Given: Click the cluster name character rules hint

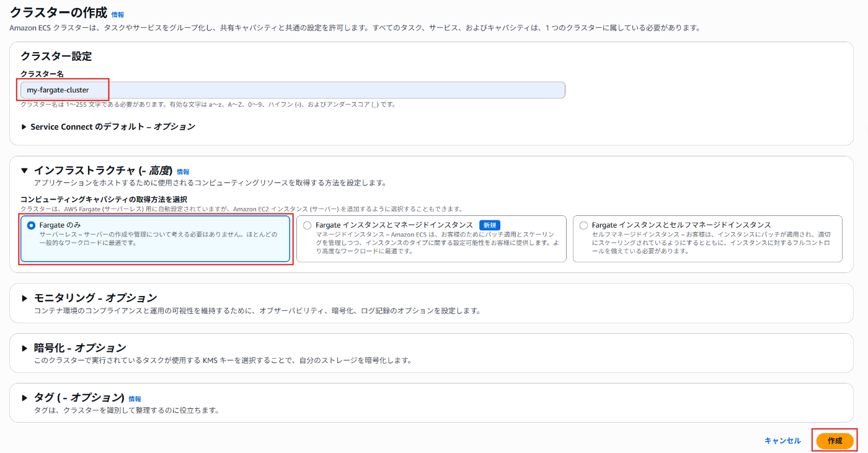Looking at the screenshot, I should [208, 104].
